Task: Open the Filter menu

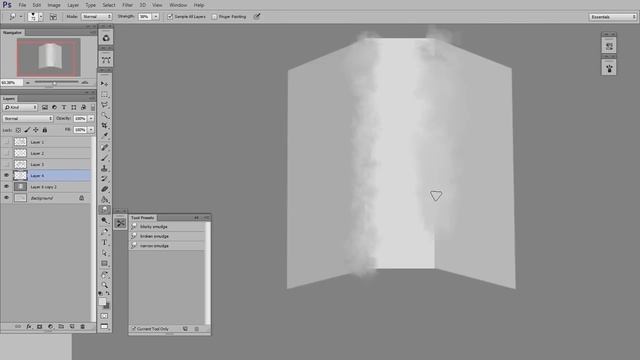Action: pos(127,5)
